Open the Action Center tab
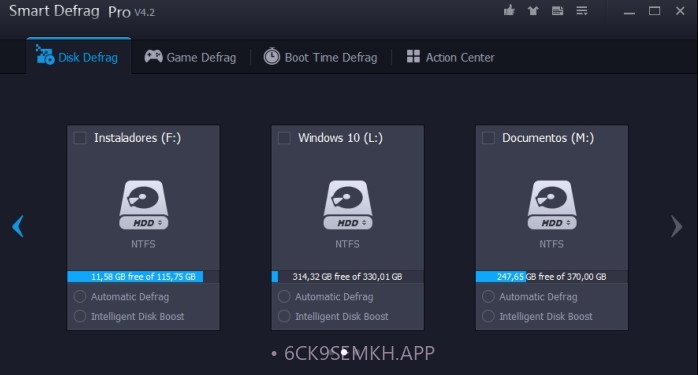Viewport: 699px width, 375px height. (x=451, y=57)
